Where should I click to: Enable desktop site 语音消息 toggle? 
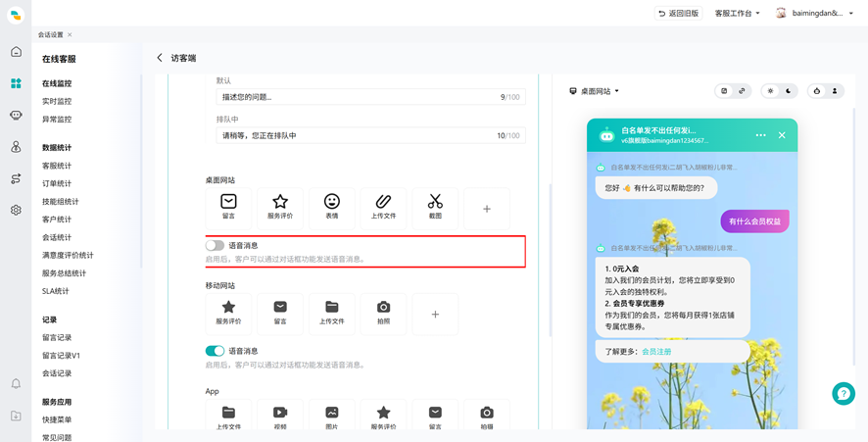[x=215, y=245]
